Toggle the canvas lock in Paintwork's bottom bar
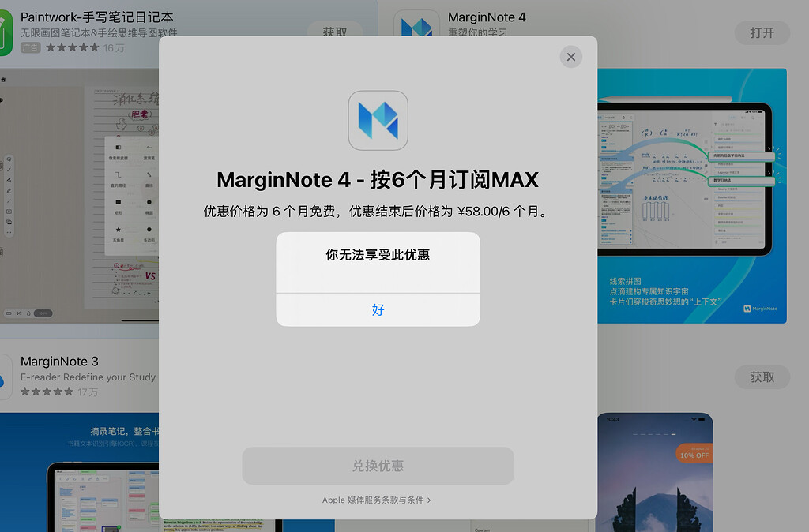Image resolution: width=809 pixels, height=532 pixels. coord(28,313)
